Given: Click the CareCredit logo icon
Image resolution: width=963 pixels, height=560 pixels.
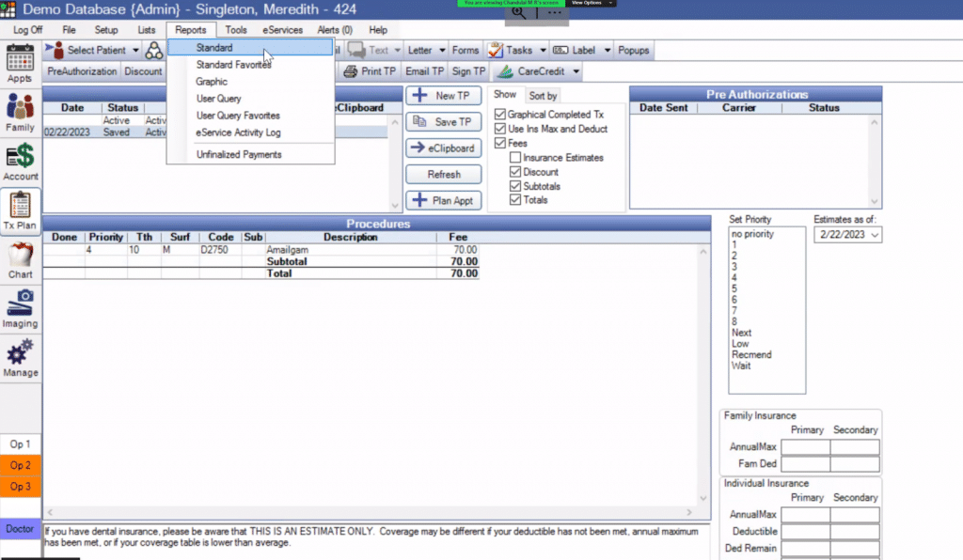Looking at the screenshot, I should point(505,71).
